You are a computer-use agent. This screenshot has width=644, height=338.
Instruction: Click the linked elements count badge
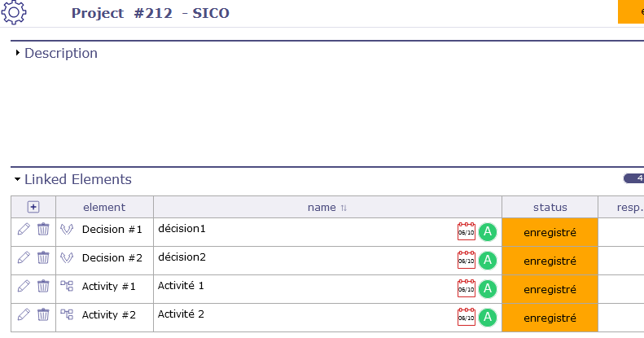(x=633, y=178)
